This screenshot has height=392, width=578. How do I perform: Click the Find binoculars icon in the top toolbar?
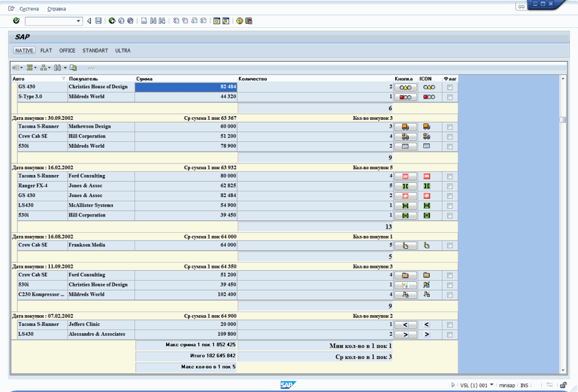point(153,20)
